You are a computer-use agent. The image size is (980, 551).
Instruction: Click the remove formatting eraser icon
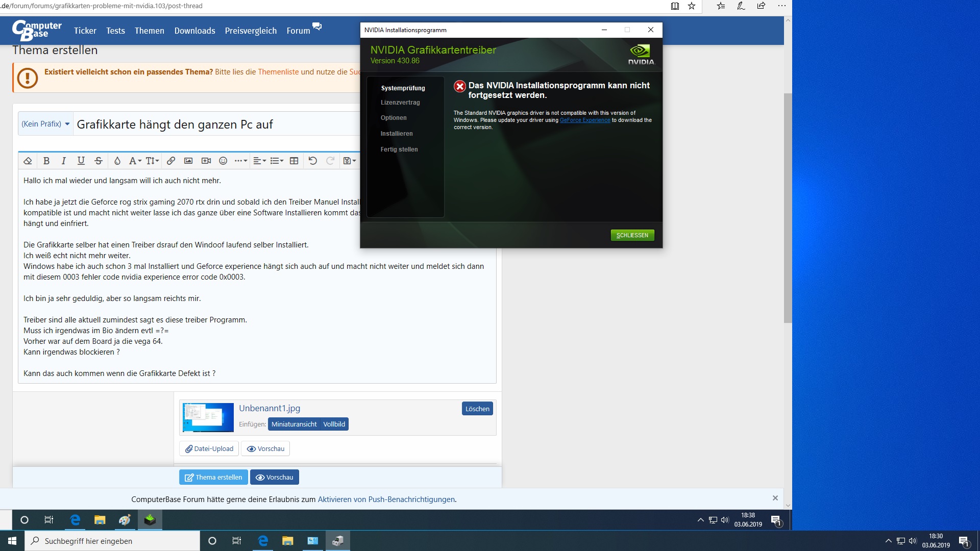[x=28, y=161]
